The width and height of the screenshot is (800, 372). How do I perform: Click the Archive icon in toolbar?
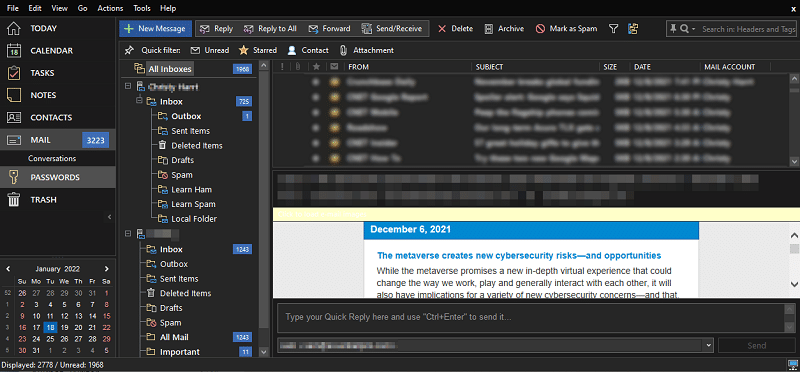click(489, 29)
